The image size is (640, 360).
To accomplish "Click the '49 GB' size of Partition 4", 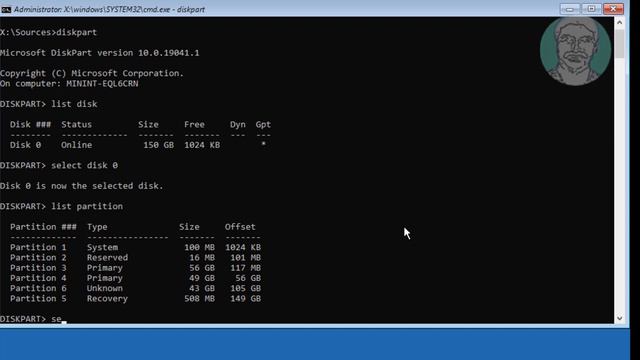I will click(x=202, y=278).
